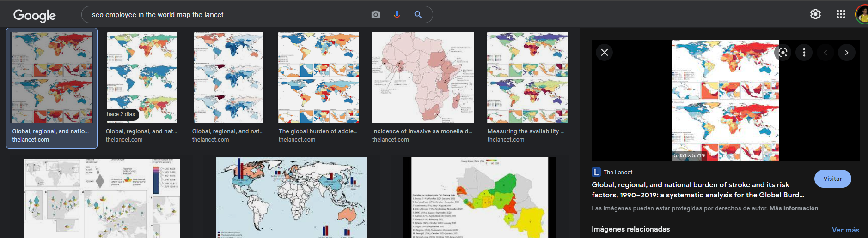Screen dimensions: 868x238
Task: Open Google apps grid
Action: pos(841,14)
